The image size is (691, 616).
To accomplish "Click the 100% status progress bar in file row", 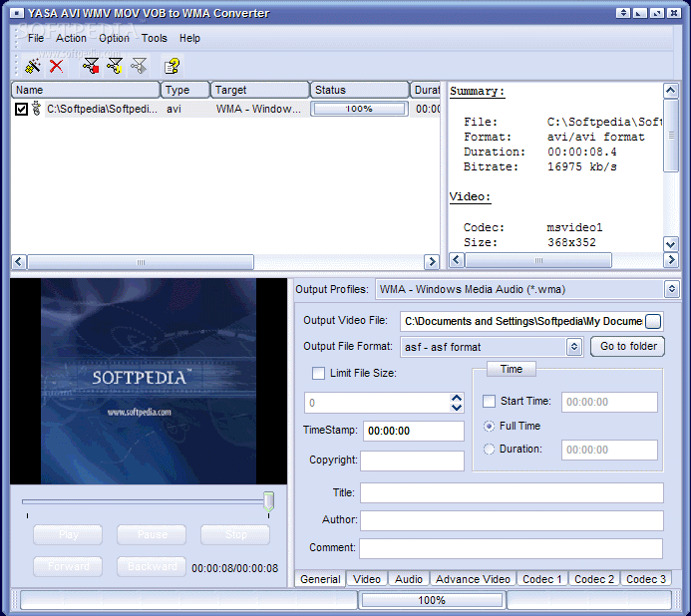I will 359,109.
